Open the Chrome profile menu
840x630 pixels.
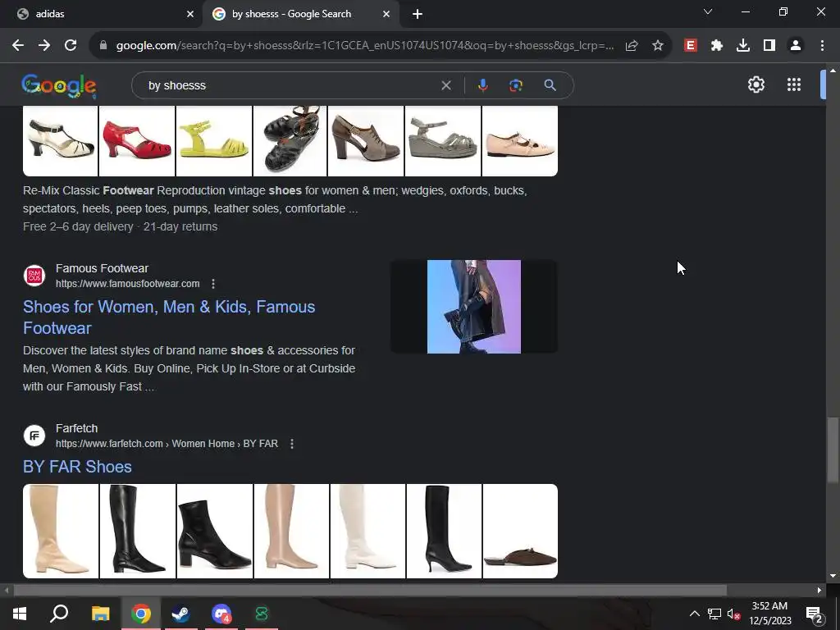pos(796,46)
